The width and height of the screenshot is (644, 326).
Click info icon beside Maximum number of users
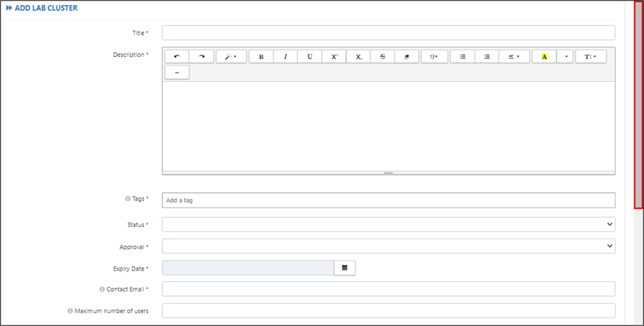tap(71, 311)
